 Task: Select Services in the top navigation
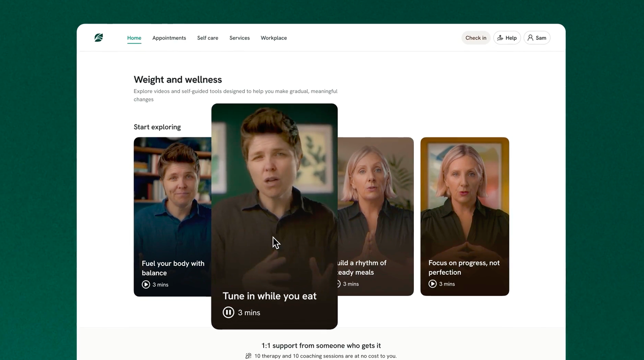239,38
